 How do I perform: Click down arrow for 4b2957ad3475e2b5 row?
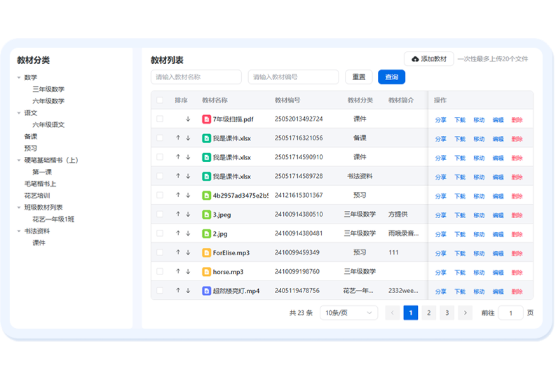188,195
